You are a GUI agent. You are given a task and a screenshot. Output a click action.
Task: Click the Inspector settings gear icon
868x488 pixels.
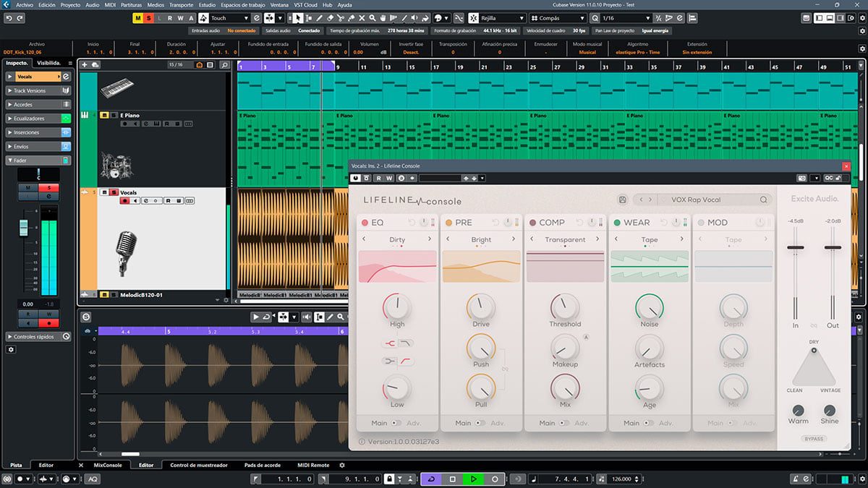point(11,349)
